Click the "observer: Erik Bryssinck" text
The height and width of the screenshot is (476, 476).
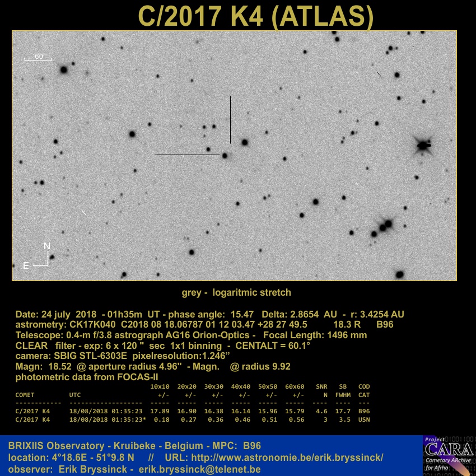(67, 469)
